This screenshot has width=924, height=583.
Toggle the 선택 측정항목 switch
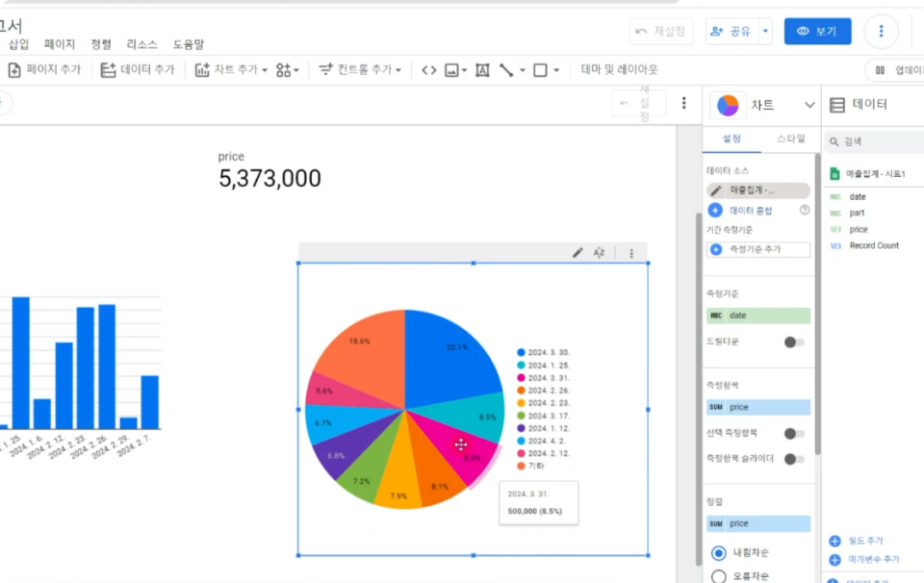pyautogui.click(x=794, y=434)
